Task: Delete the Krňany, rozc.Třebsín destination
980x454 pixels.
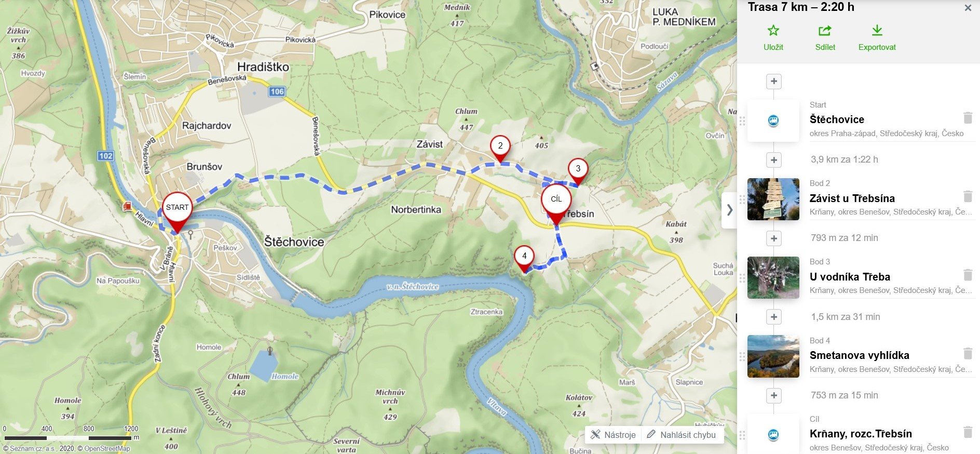Action: (968, 432)
